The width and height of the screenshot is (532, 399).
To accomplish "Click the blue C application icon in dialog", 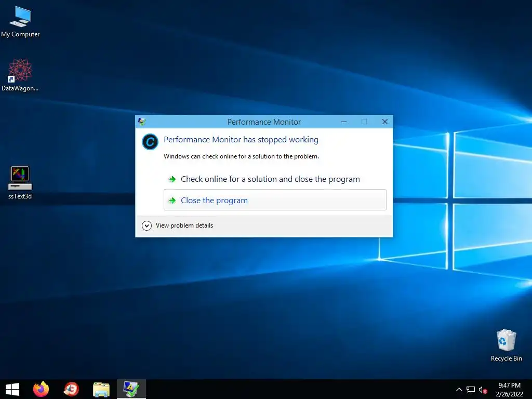I will pos(150,142).
